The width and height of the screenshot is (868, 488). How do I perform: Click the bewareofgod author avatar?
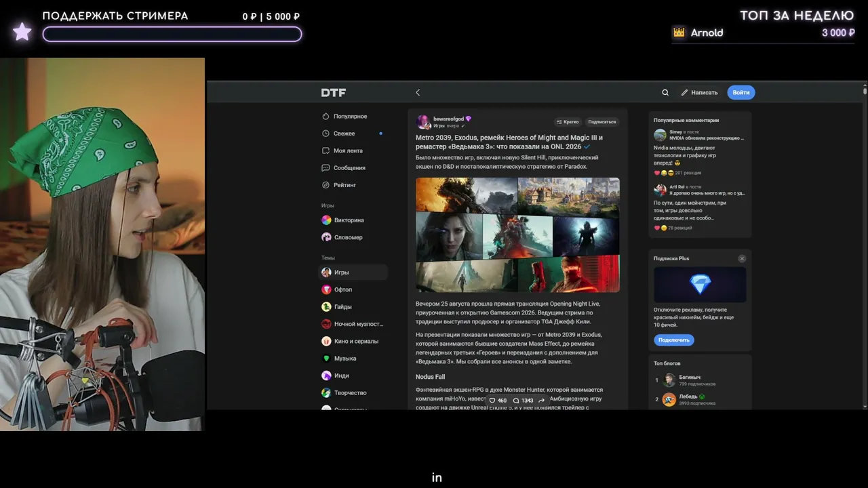[423, 122]
